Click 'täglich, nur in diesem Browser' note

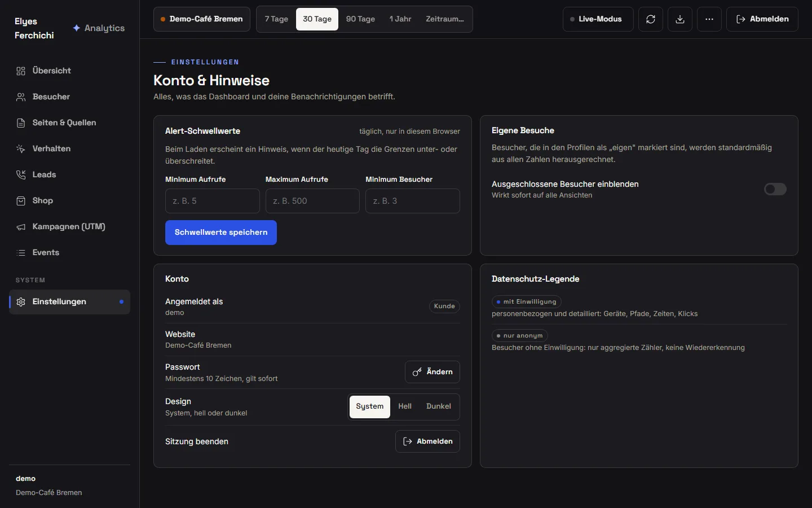(x=409, y=132)
